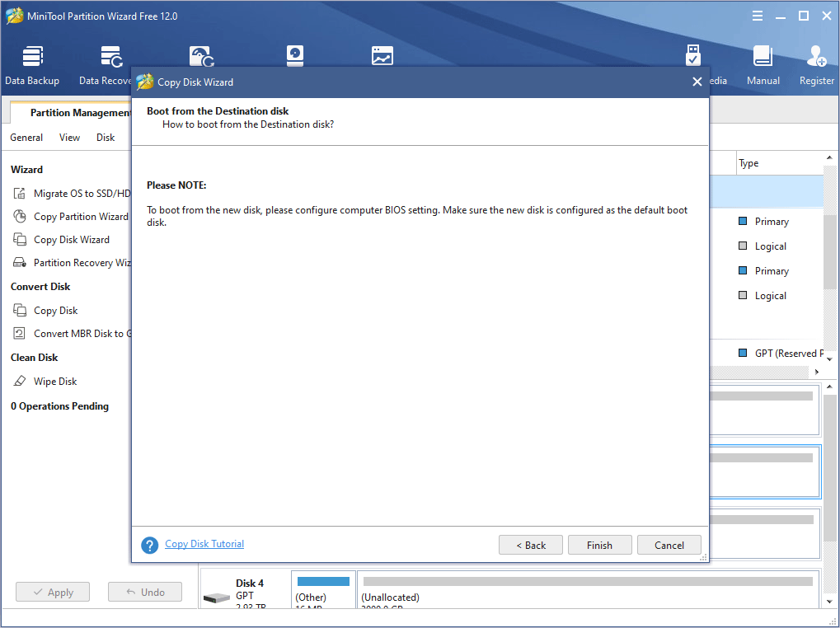Click the partition list scroll-down arrow

pyautogui.click(x=829, y=359)
